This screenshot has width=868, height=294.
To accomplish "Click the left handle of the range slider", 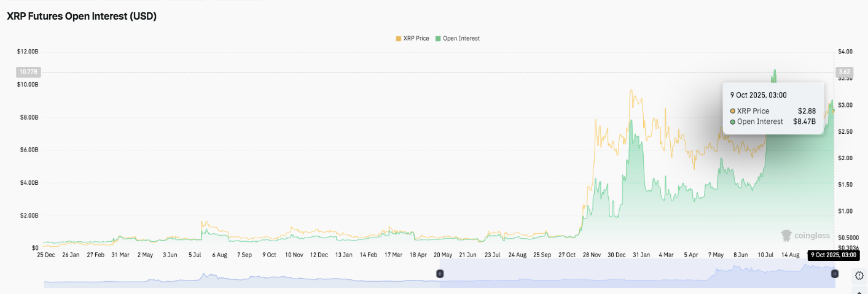I will point(440,274).
